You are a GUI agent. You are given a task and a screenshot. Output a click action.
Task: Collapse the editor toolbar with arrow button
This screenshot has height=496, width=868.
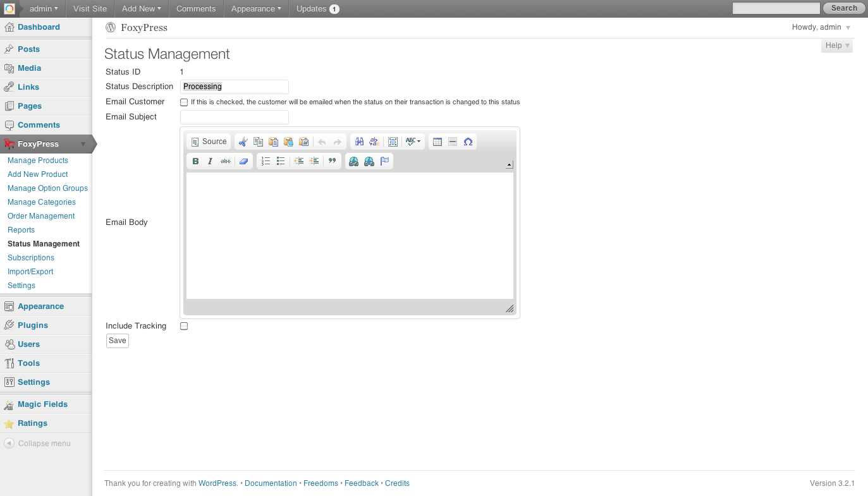click(510, 166)
